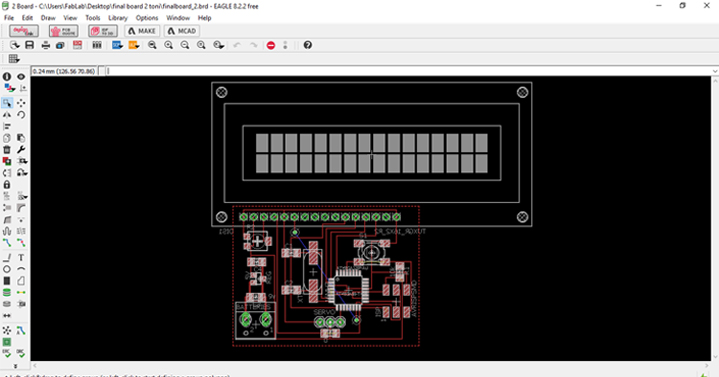Select the Ripup tool
This screenshot has width=719, height=377.
(21, 243)
